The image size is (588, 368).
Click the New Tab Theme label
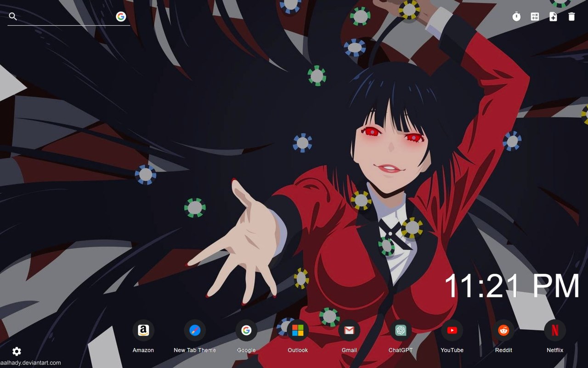tap(195, 350)
